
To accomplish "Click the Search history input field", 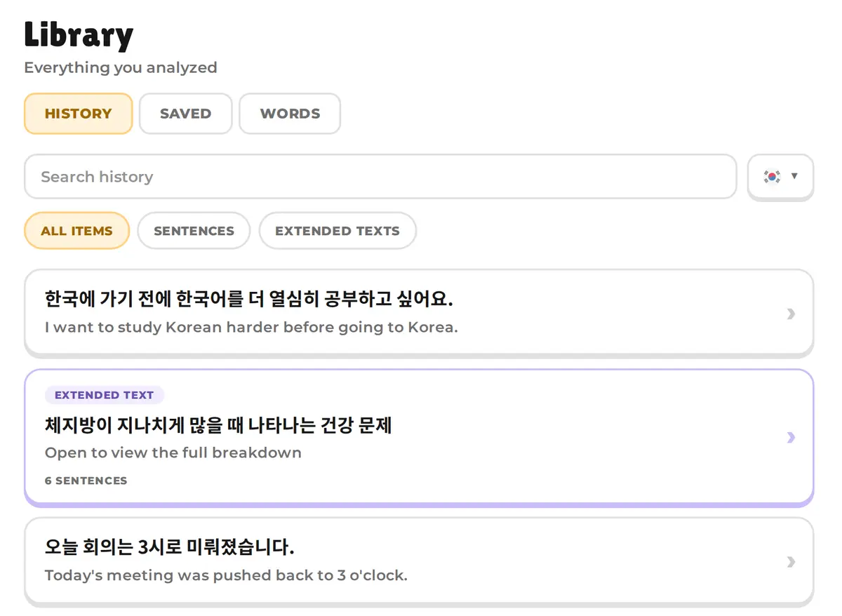I will (380, 177).
